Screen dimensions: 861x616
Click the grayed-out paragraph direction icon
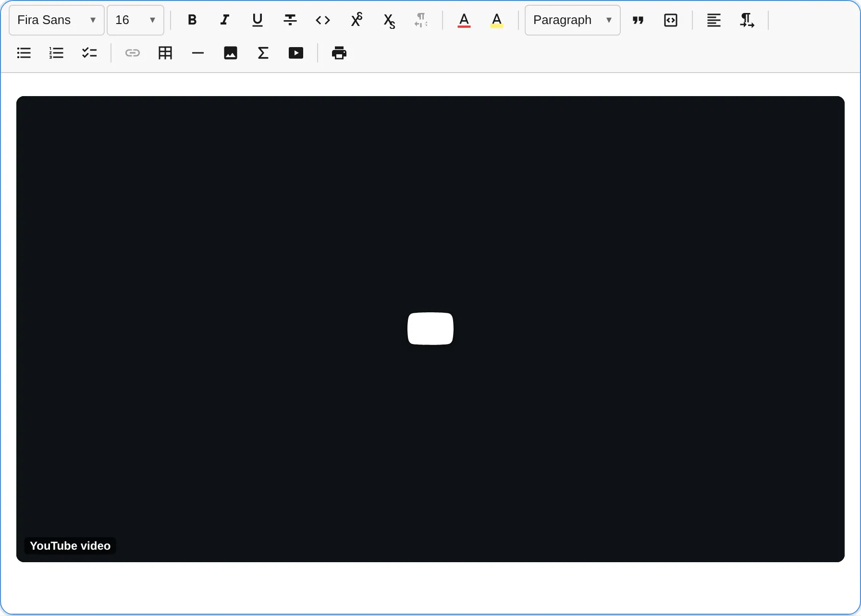tap(421, 20)
